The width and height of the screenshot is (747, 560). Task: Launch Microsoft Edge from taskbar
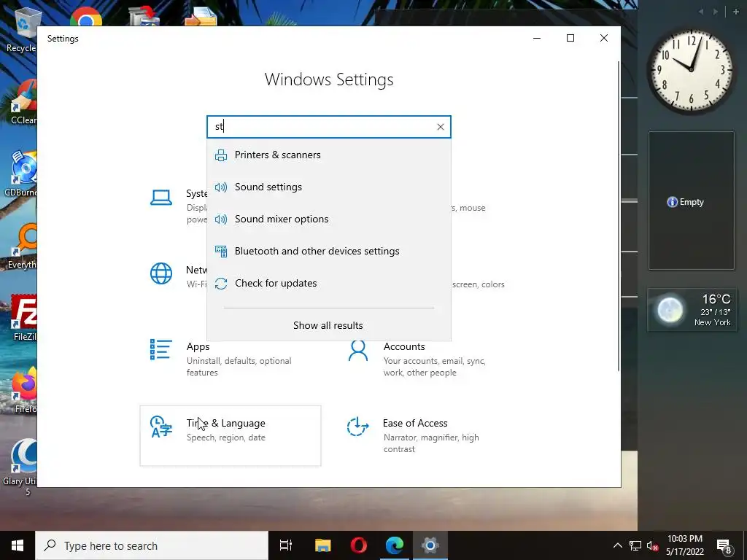[x=395, y=545]
